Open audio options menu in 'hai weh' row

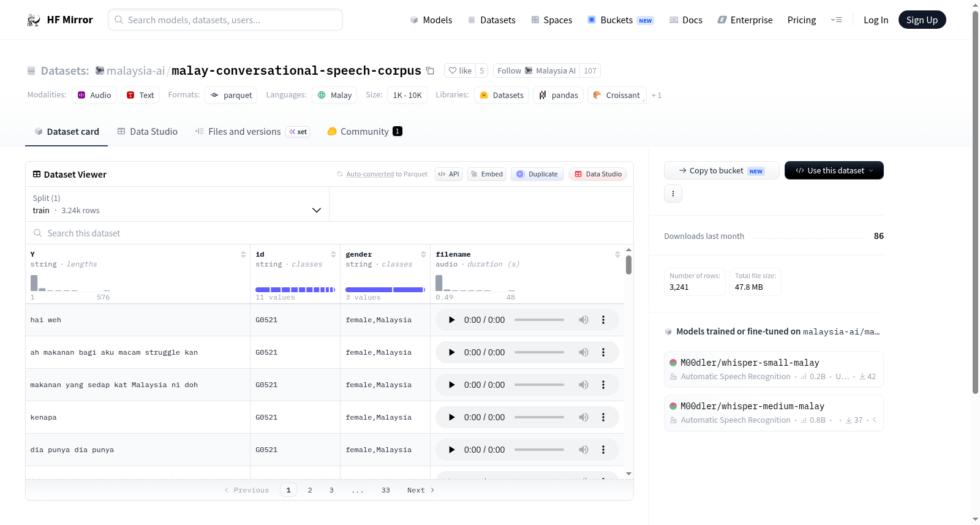(603, 320)
